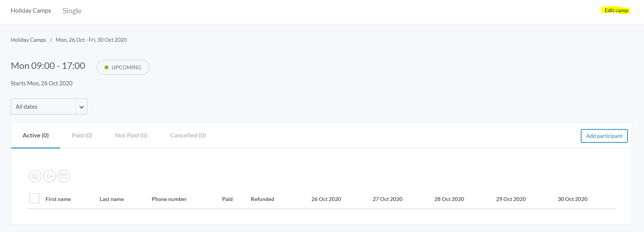This screenshot has height=232, width=644.
Task: Click the UPCOMING status badge
Action: coord(123,67)
